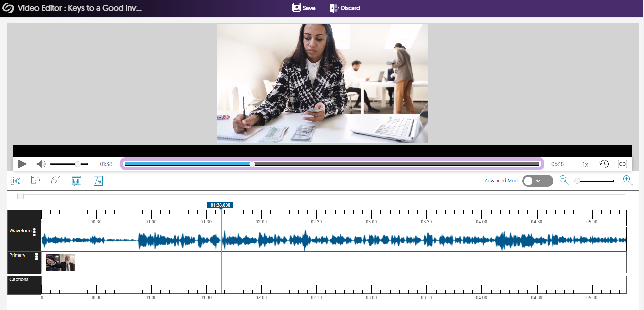644x310 pixels.
Task: Click the Save button
Action: (x=304, y=8)
